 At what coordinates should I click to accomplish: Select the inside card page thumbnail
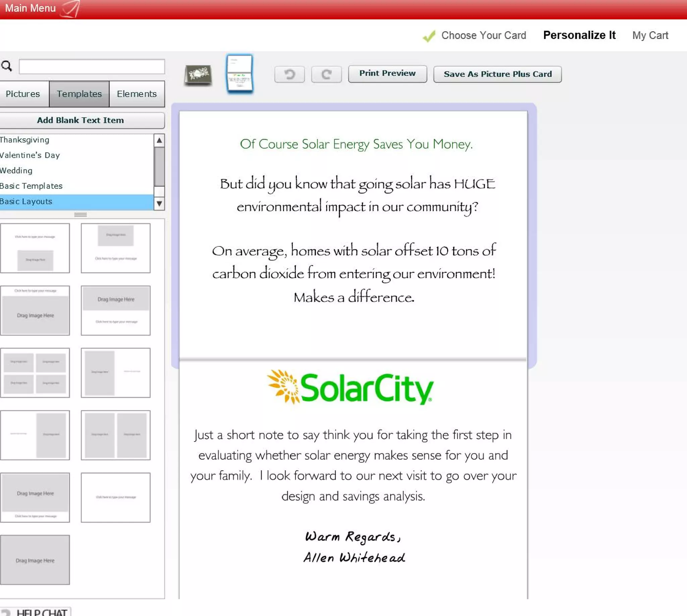click(240, 74)
